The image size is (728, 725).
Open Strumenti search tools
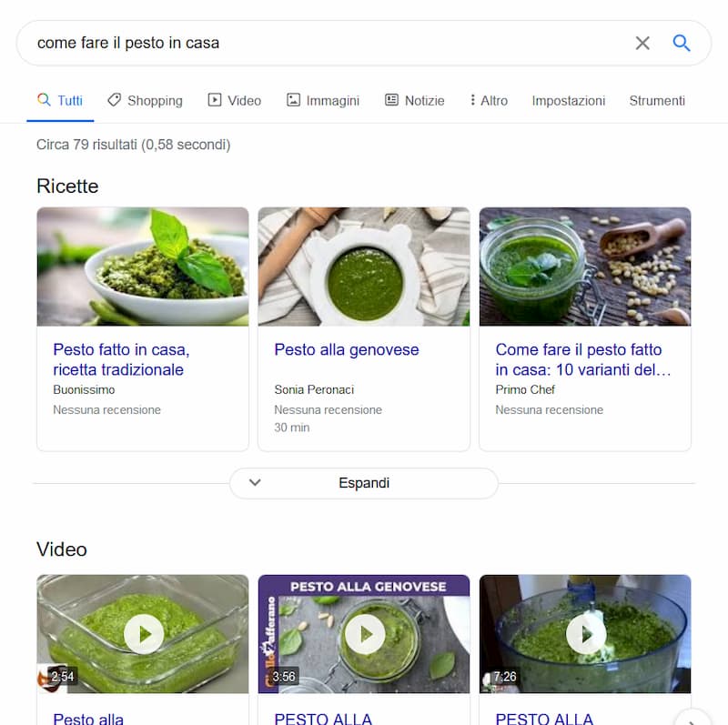(x=657, y=101)
